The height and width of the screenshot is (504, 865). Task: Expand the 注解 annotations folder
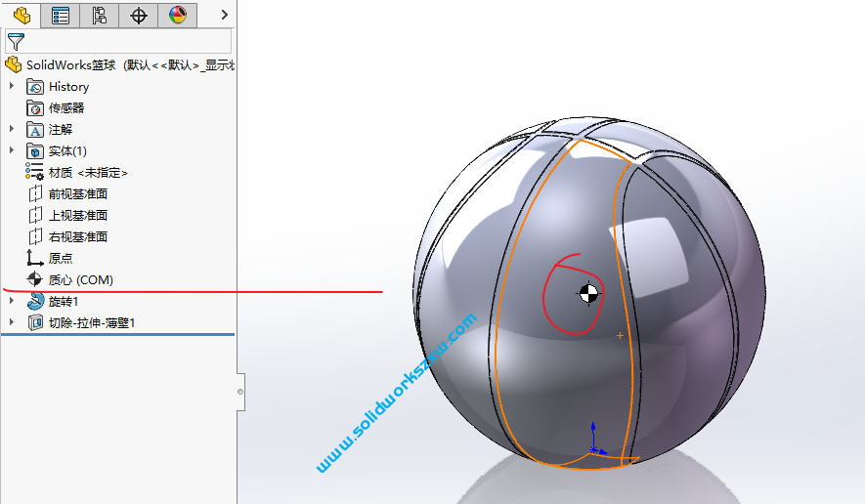click(12, 129)
